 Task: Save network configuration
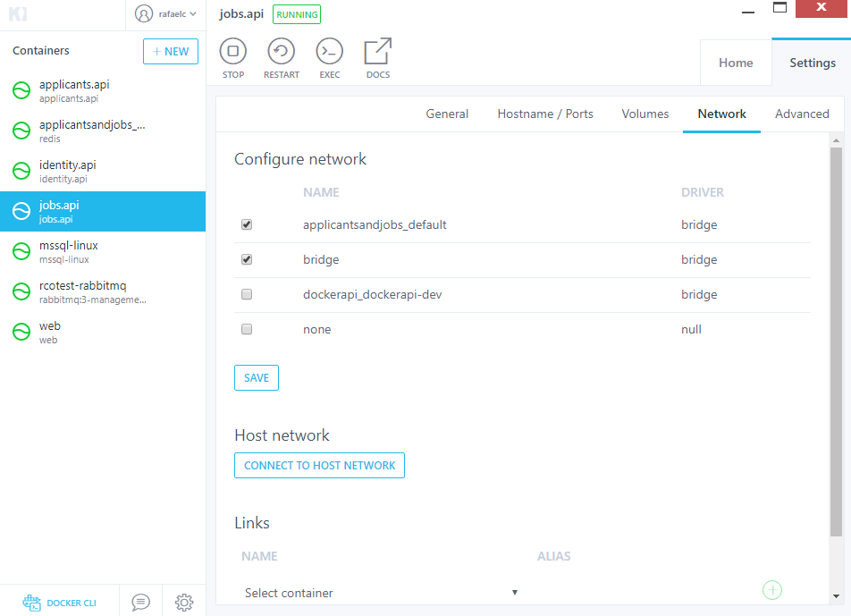click(x=257, y=378)
